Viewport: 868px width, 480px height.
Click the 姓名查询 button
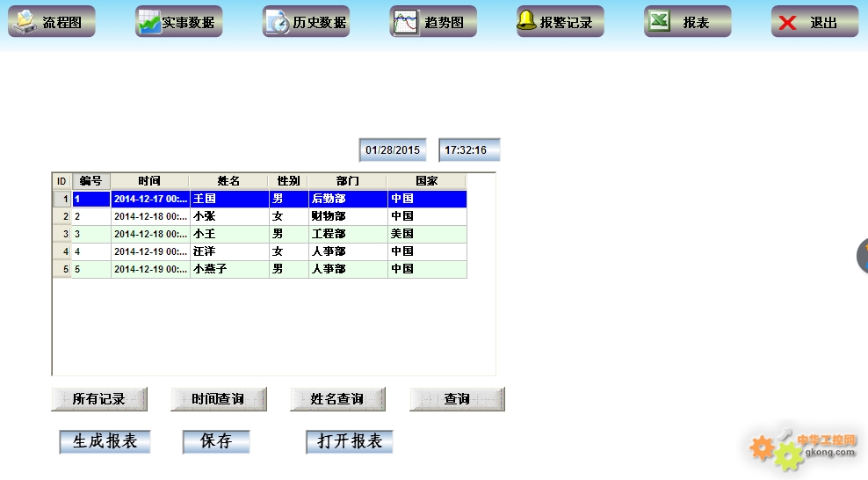(x=337, y=399)
